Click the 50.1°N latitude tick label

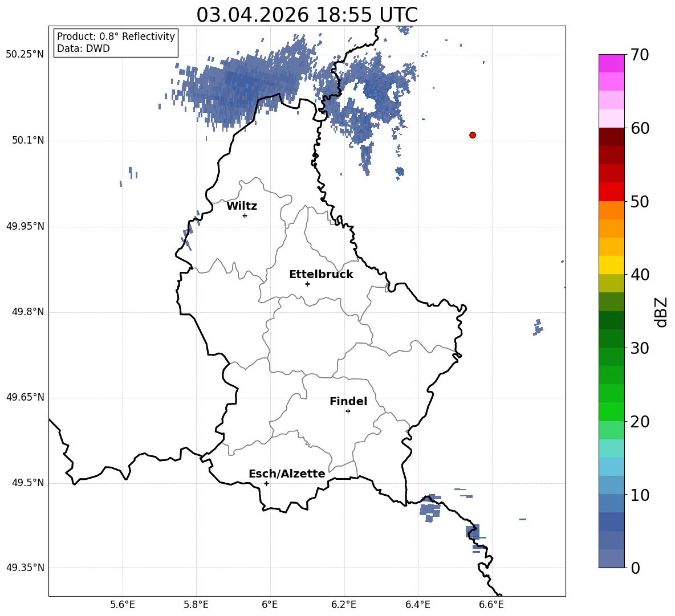point(28,140)
